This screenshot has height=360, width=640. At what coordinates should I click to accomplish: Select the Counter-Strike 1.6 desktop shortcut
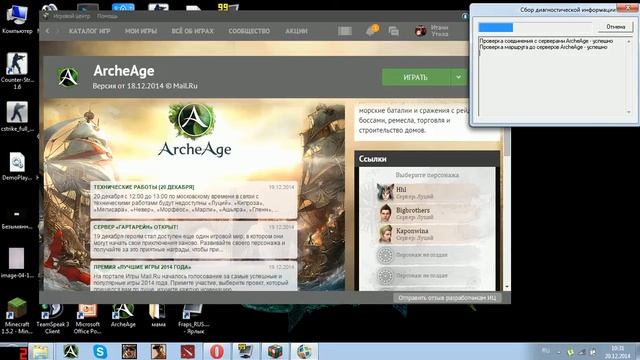pos(17,71)
